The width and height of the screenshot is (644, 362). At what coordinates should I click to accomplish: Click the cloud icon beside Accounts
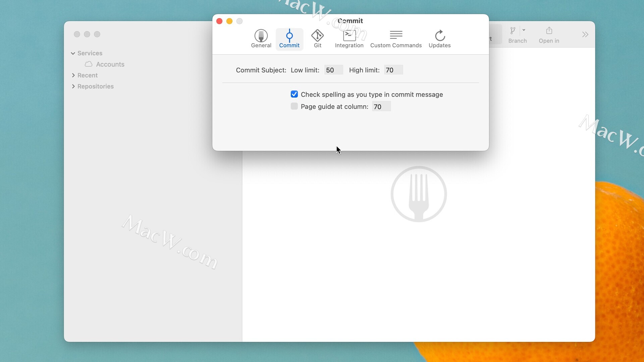(x=89, y=64)
